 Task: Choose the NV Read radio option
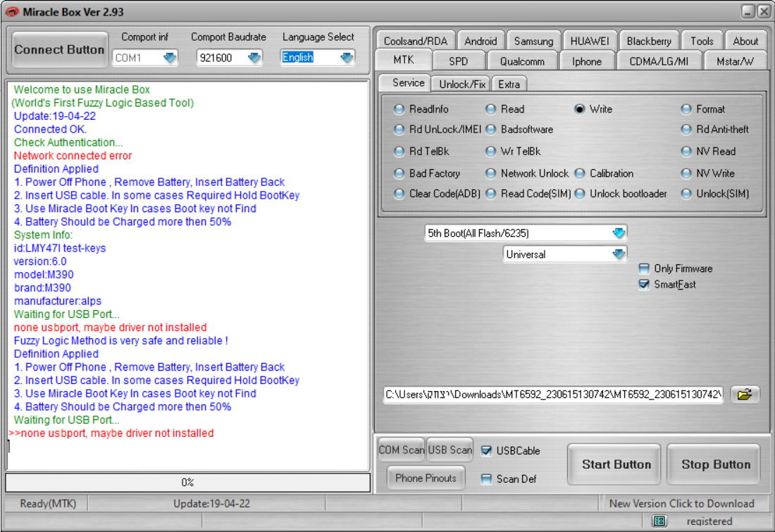point(686,151)
